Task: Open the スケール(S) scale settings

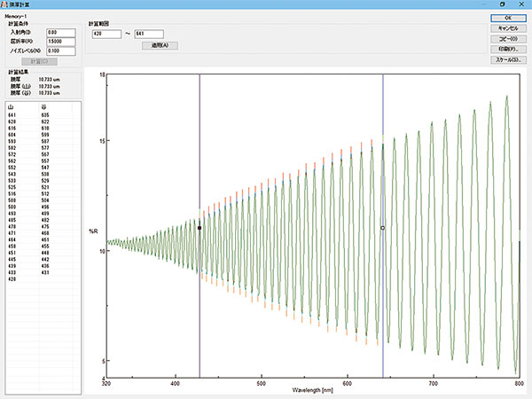Action: tap(508, 60)
